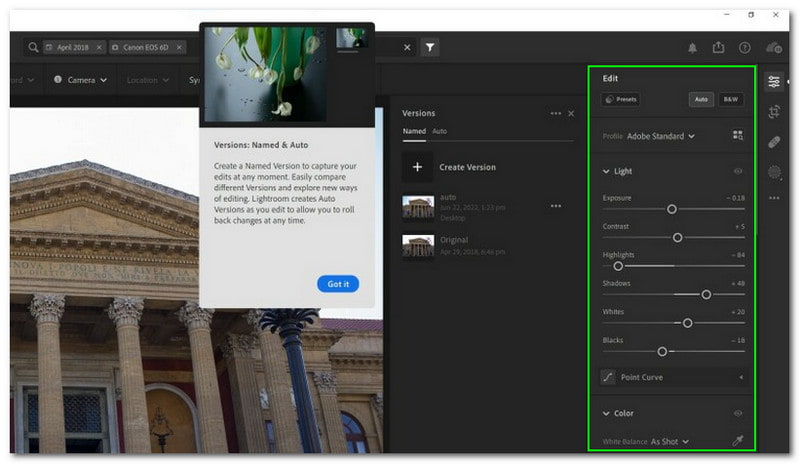Click Create Version
The image size is (800, 464).
[x=450, y=167]
